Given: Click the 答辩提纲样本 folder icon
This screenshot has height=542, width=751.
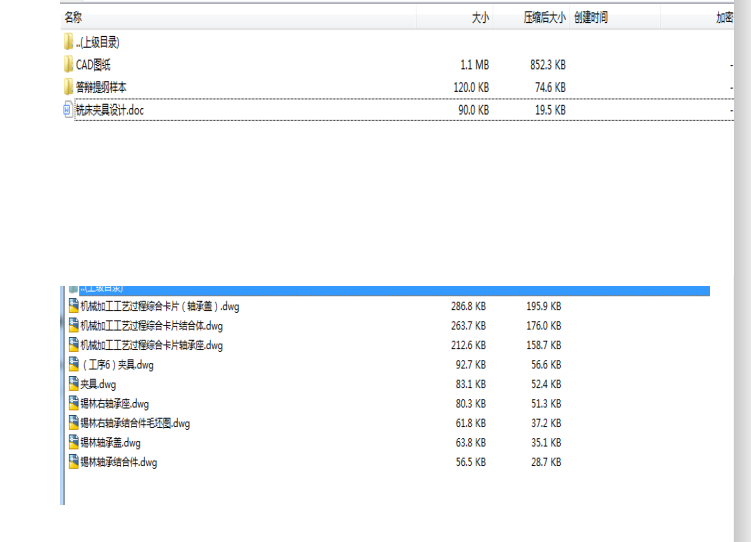Looking at the screenshot, I should pyautogui.click(x=68, y=87).
